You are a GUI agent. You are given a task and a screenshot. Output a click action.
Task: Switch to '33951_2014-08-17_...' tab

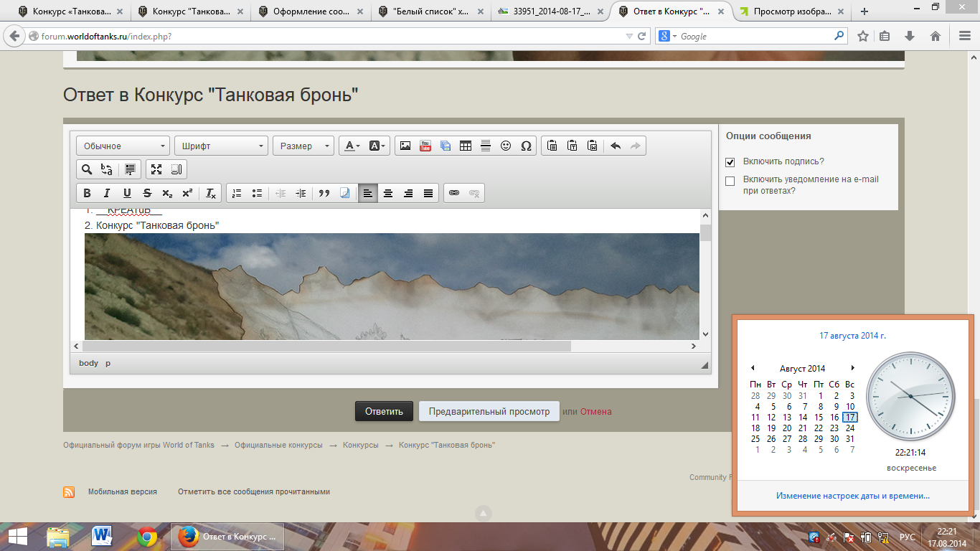click(551, 11)
